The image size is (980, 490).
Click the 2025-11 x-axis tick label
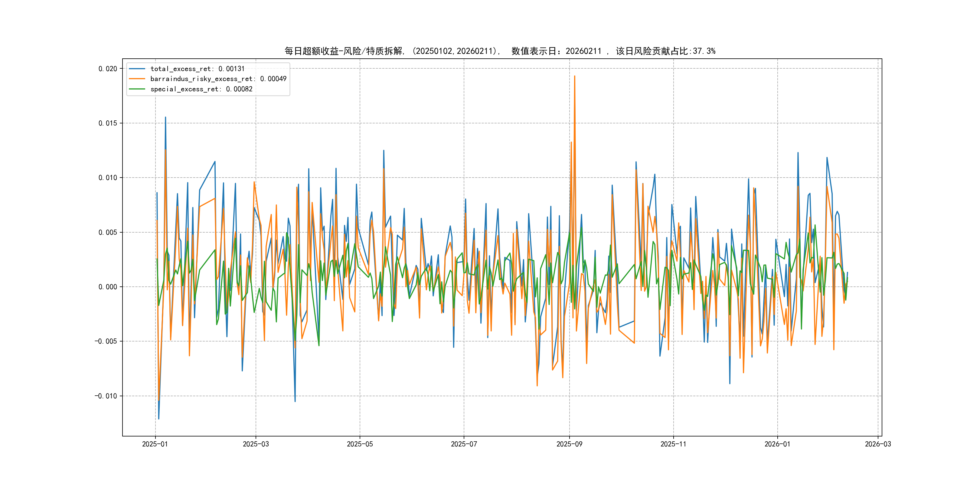[x=673, y=444]
